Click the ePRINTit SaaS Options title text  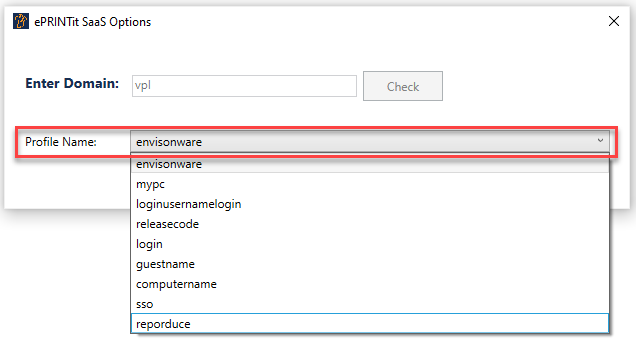click(92, 22)
